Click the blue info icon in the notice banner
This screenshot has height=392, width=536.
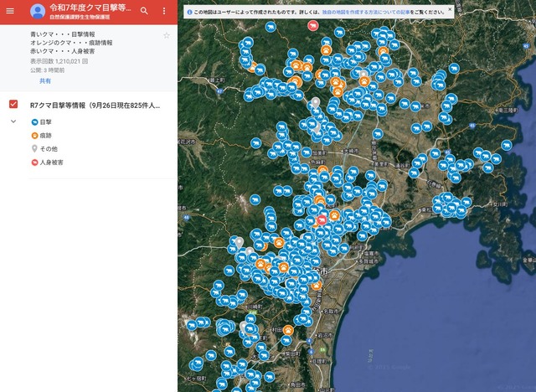189,11
